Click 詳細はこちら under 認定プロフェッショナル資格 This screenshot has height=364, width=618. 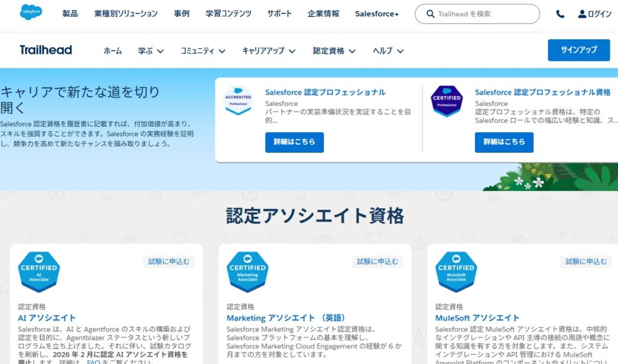point(504,142)
